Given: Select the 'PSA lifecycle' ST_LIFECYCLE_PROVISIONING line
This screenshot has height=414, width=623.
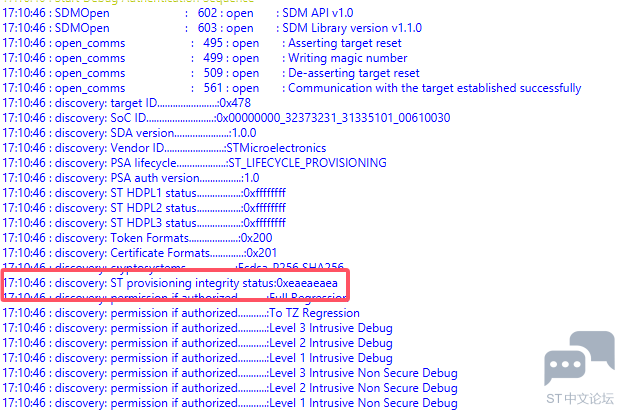Looking at the screenshot, I should click(194, 163).
